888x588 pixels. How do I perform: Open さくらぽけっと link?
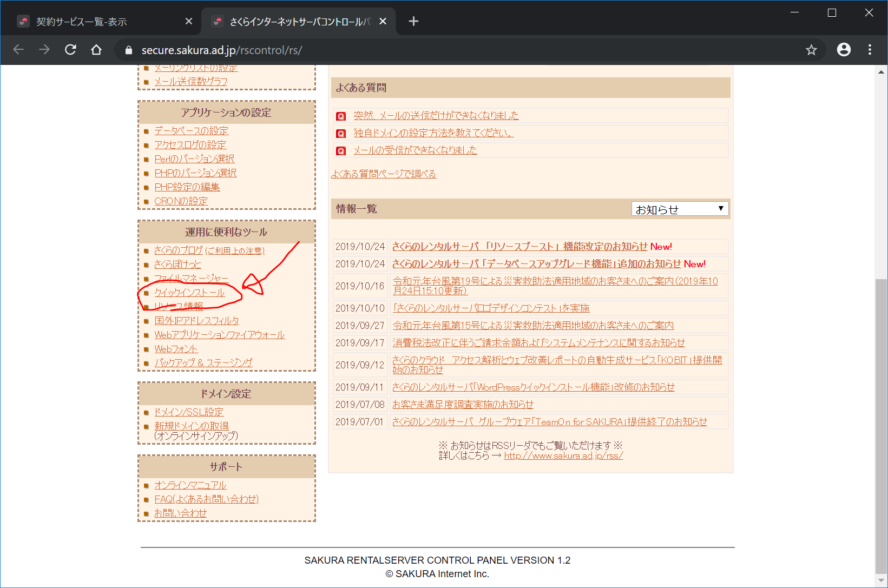177,264
